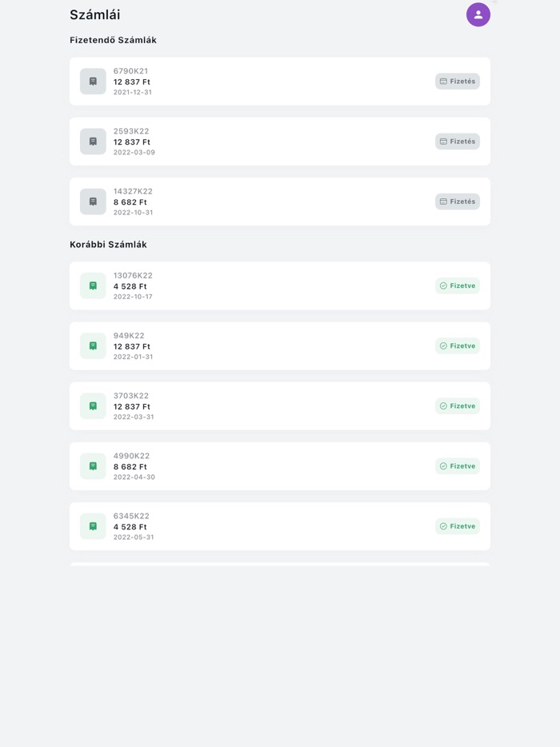Viewport: 560px width, 747px height.
Task: Click gray invoice icon for 2593K22
Action: coord(93,142)
